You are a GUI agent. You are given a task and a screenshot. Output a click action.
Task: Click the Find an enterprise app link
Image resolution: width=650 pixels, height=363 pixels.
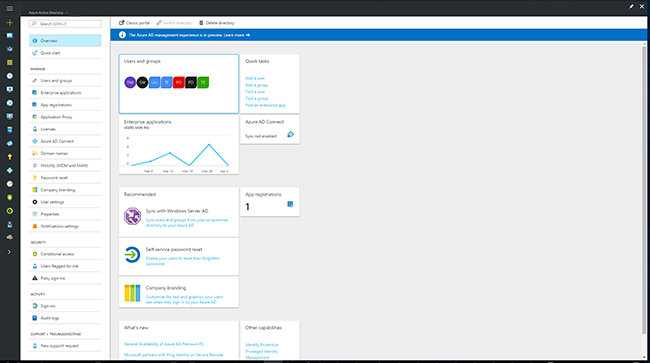click(265, 105)
